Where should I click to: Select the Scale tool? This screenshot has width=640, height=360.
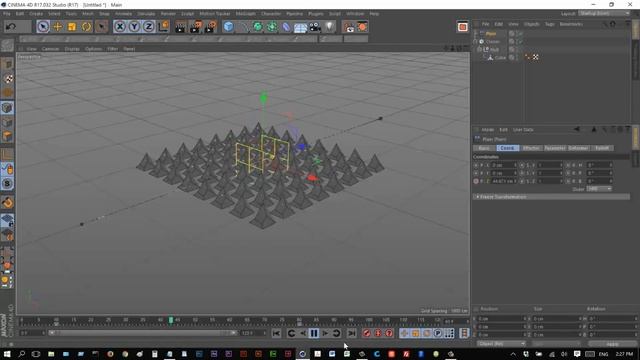(72, 27)
